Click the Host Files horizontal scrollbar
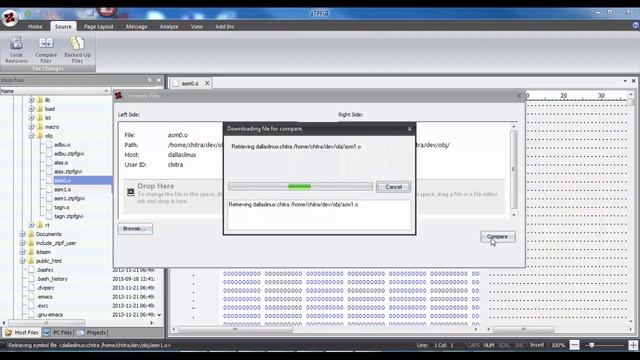The height and width of the screenshot is (360, 640). coord(78,323)
